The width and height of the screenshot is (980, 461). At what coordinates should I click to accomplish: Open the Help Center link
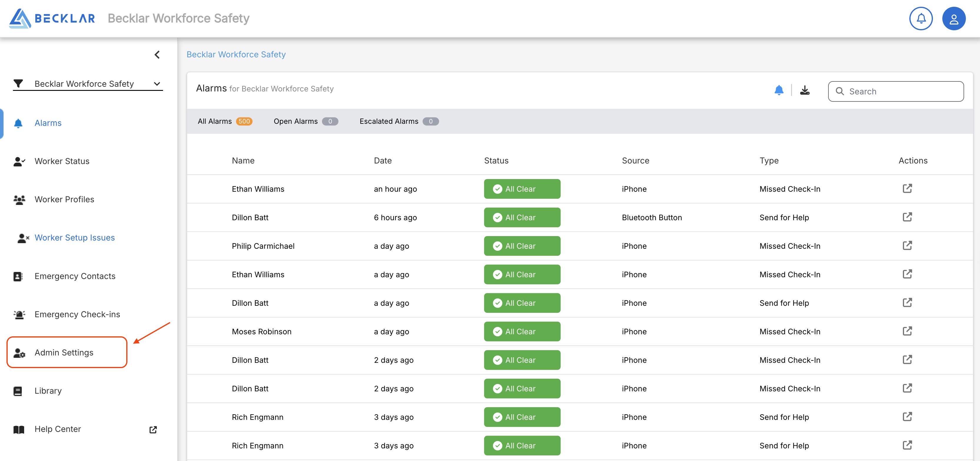58,429
